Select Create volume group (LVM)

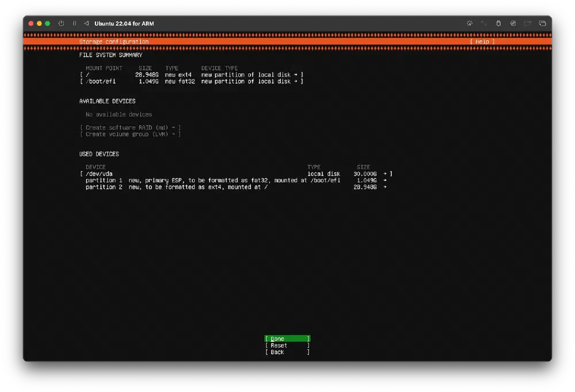coord(131,134)
